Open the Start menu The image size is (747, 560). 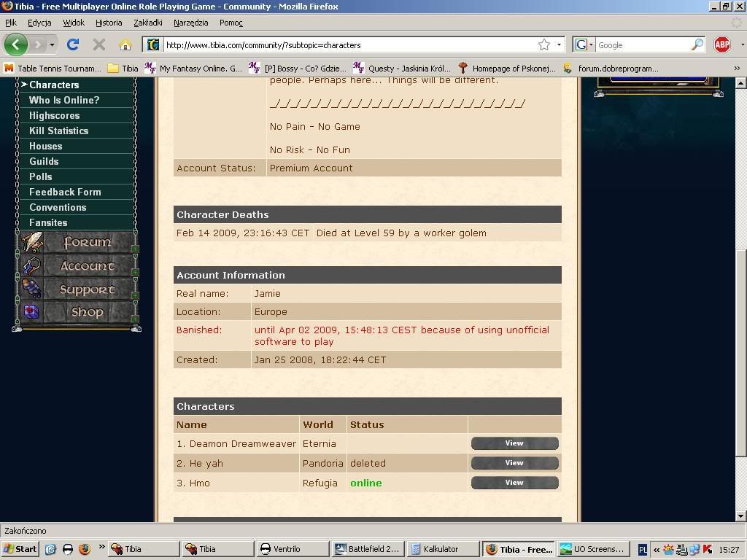(x=20, y=549)
